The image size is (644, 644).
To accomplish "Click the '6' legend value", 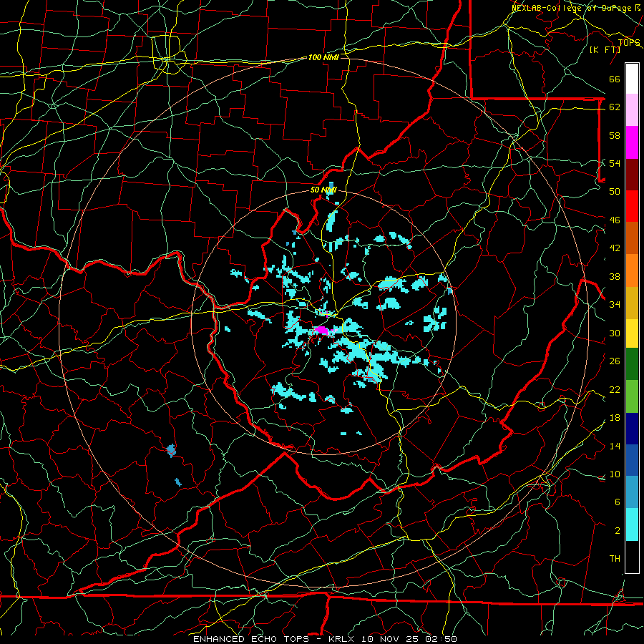I will 617,502.
